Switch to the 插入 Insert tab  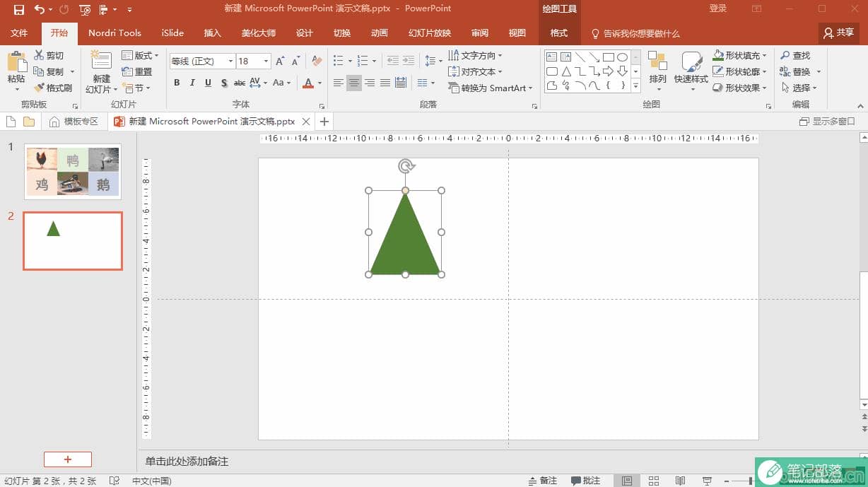point(212,33)
